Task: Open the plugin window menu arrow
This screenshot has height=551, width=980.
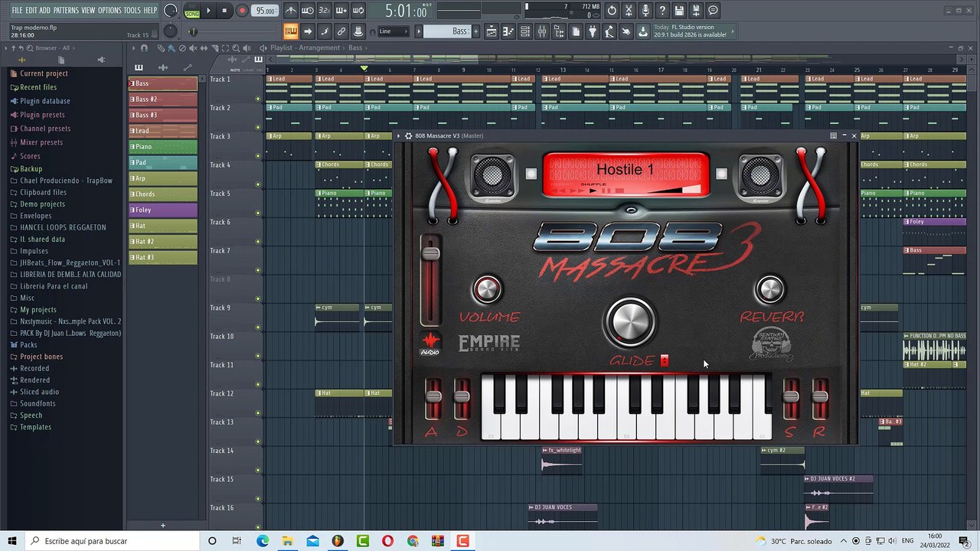Action: pyautogui.click(x=399, y=135)
